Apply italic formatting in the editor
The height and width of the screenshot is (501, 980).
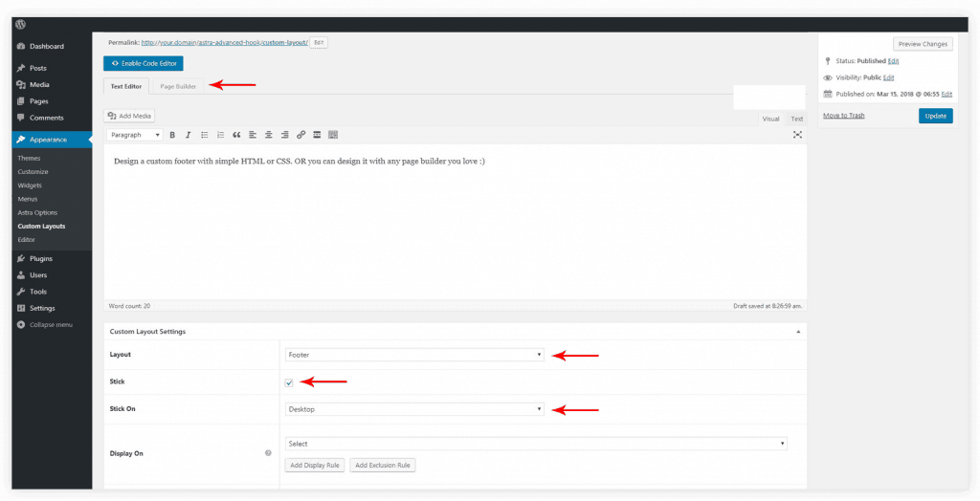189,135
